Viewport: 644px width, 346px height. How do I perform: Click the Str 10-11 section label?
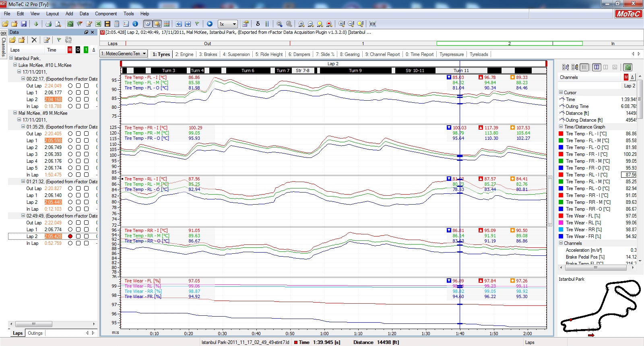click(x=415, y=70)
